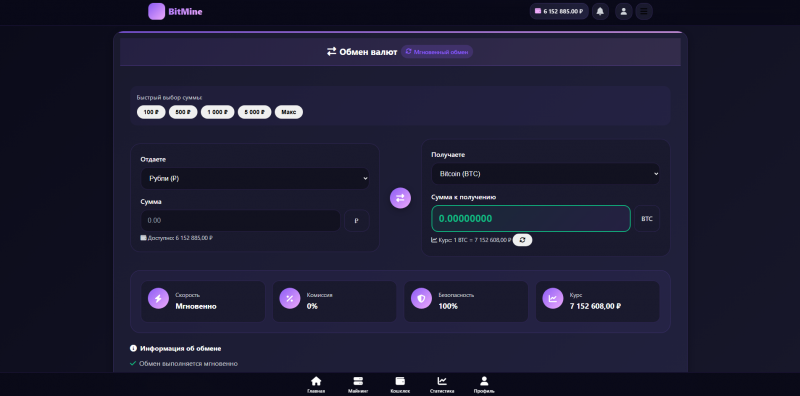Viewport: 800px width, 396px height.
Task: Click the Быстрый выбор суммы label
Action: coord(170,97)
